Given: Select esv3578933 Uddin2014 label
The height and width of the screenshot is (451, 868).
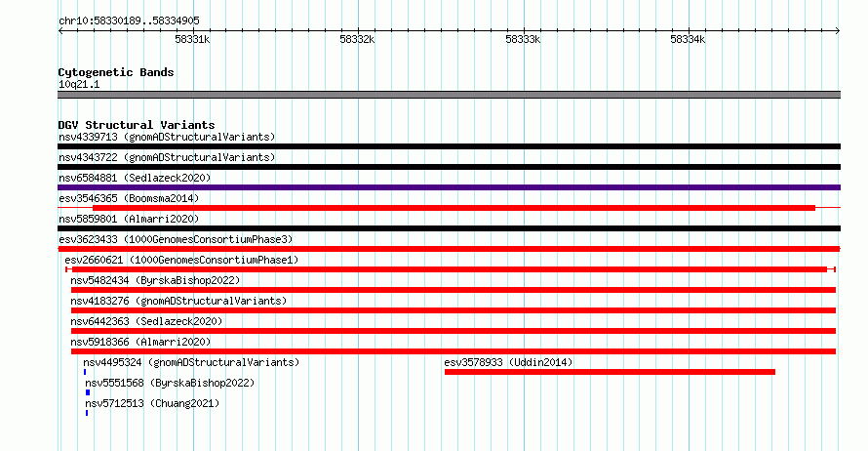Looking at the screenshot, I should tap(508, 362).
